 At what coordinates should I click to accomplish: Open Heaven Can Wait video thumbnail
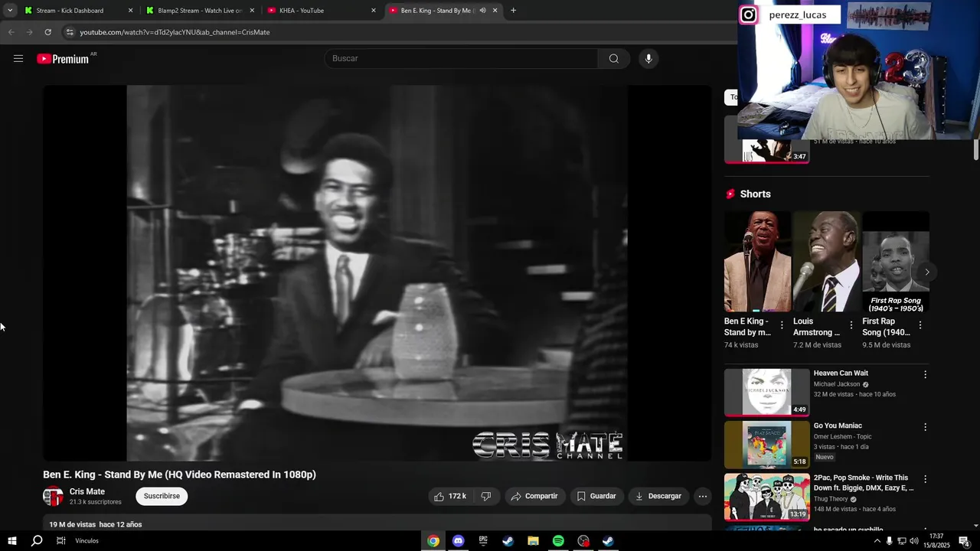click(767, 393)
